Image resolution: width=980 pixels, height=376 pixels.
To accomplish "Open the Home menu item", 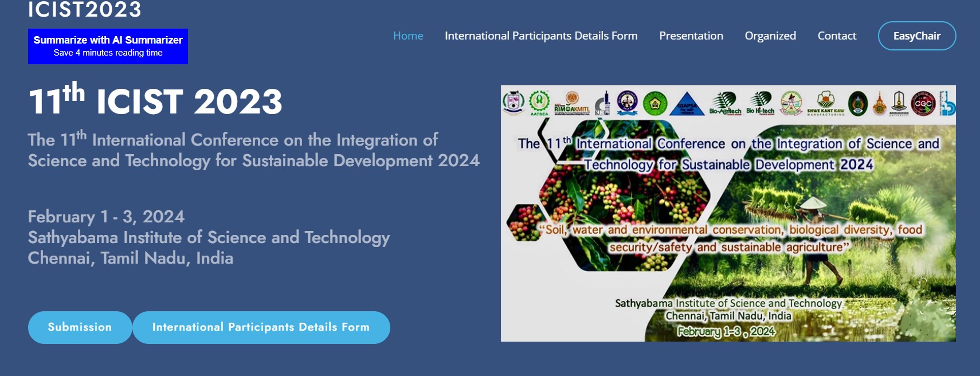I will (x=408, y=36).
